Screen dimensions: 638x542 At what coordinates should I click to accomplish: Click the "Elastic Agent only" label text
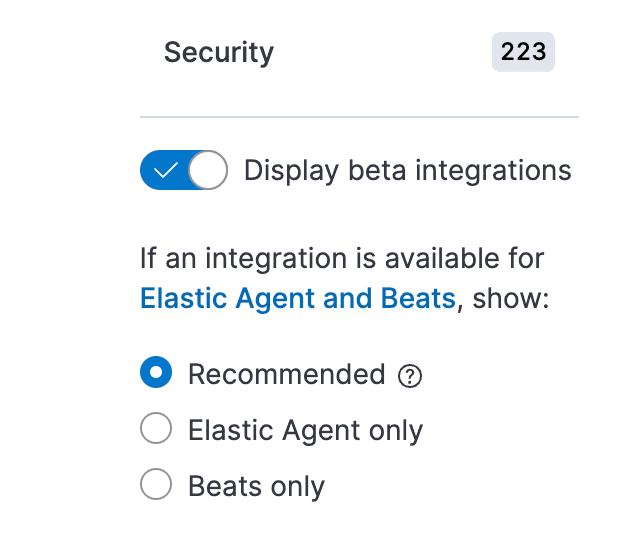click(x=305, y=430)
